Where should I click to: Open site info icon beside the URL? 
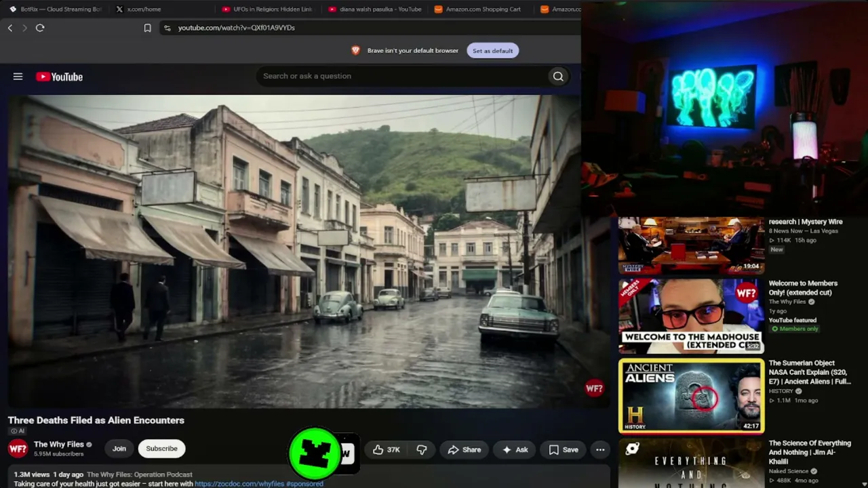coord(167,28)
